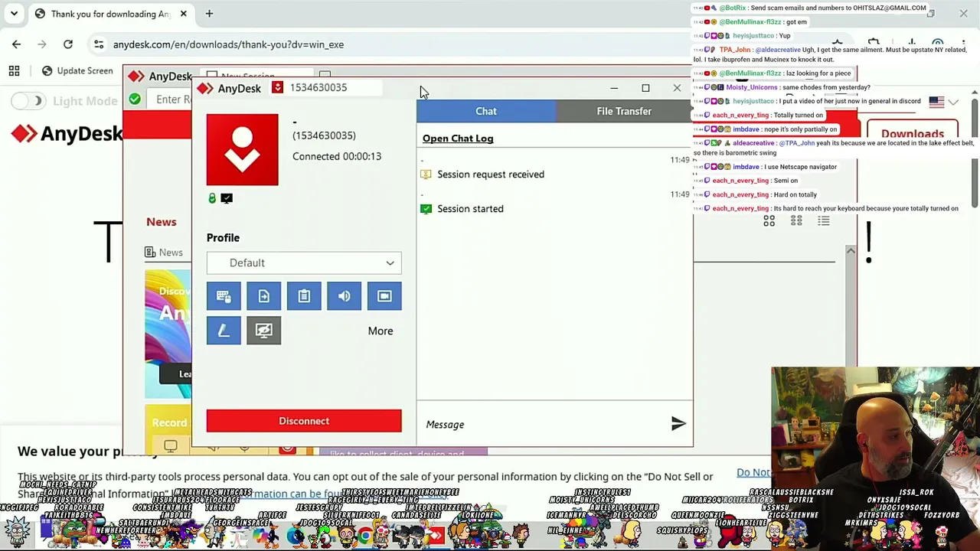Click the monitor status icon under avatar

[227, 198]
